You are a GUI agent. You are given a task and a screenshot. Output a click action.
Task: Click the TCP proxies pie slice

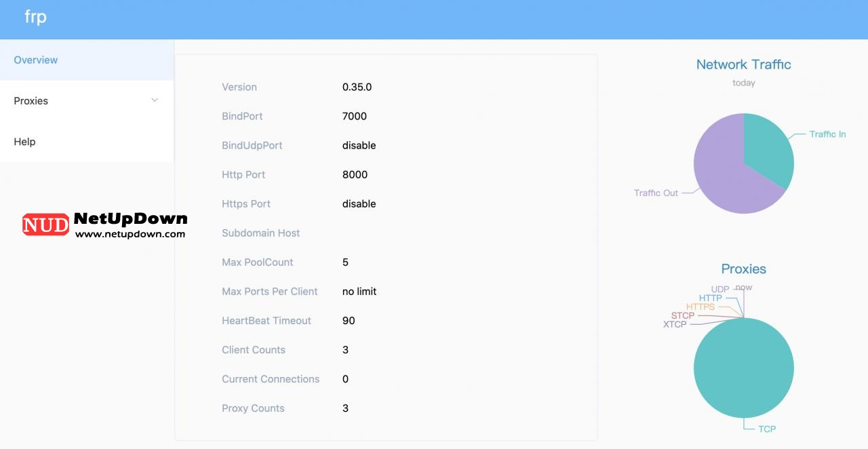[744, 368]
